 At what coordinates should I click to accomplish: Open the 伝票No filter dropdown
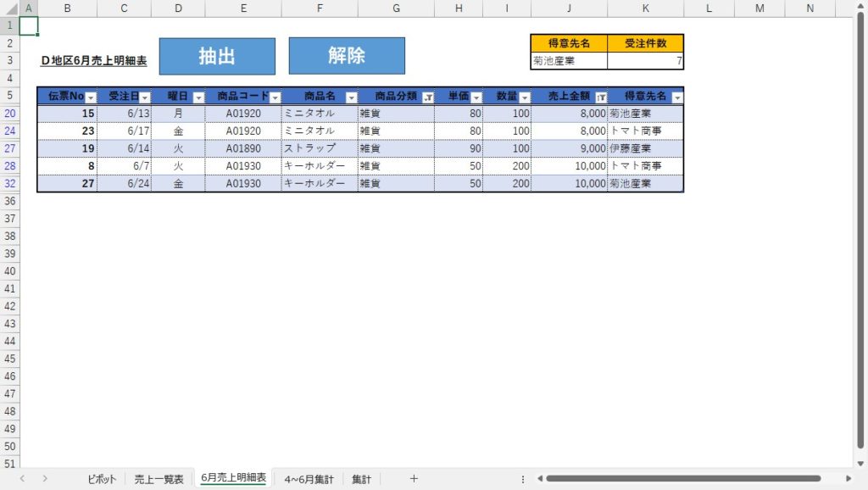(91, 97)
